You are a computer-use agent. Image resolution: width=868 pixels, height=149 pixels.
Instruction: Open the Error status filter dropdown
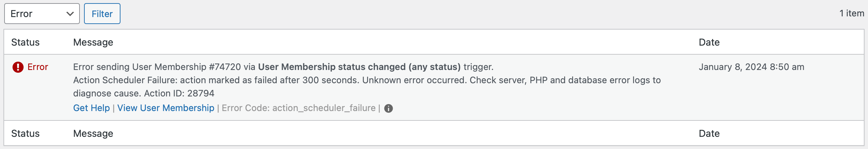pyautogui.click(x=42, y=14)
